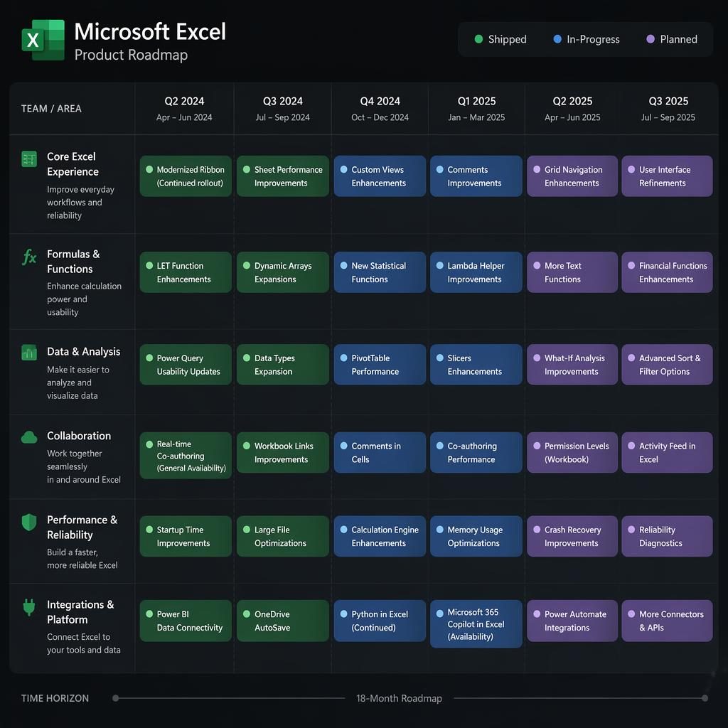Open the Power Automate Integrations card
Viewport: 728px width, 728px height.
click(x=572, y=621)
